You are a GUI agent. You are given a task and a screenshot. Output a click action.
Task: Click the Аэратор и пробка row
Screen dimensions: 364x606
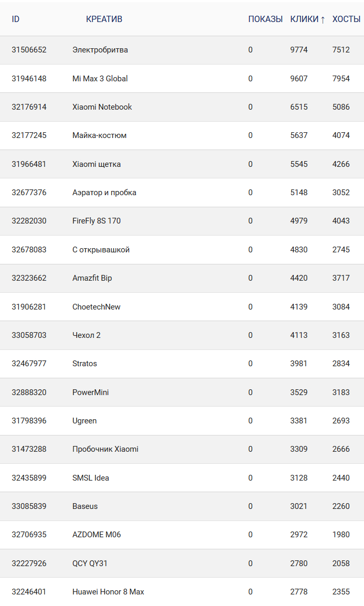[104, 193]
